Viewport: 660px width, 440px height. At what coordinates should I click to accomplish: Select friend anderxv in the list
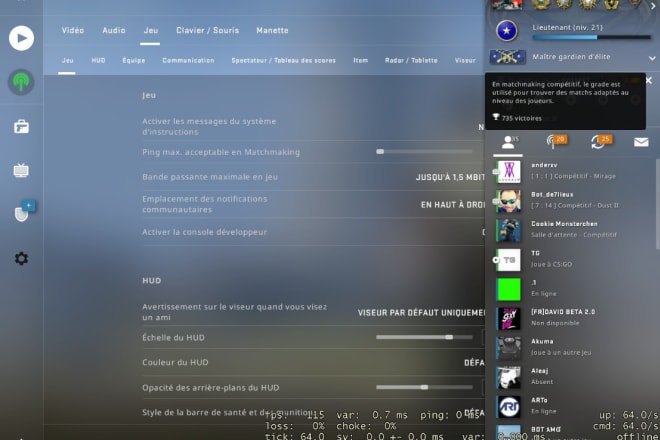coord(572,171)
